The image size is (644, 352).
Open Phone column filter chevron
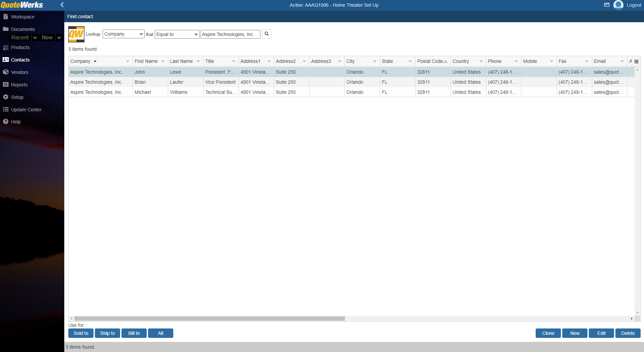tap(516, 61)
